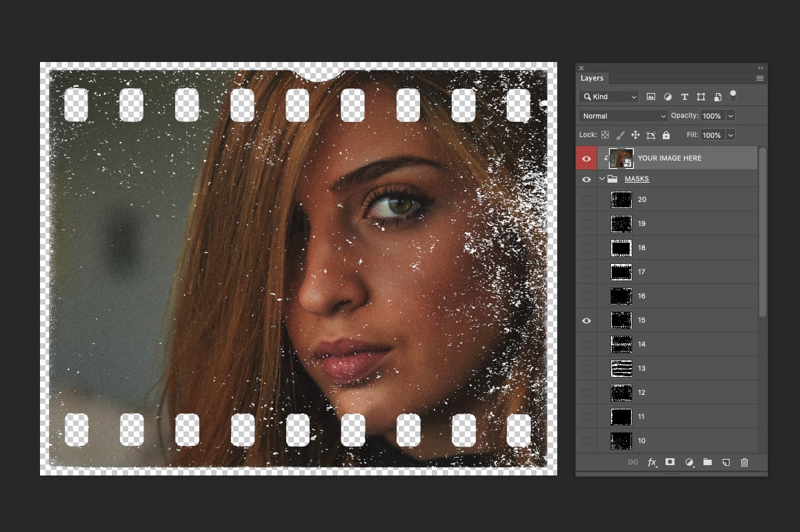Click the YOUR IMAGE HERE smart object thumbnail

(x=621, y=158)
